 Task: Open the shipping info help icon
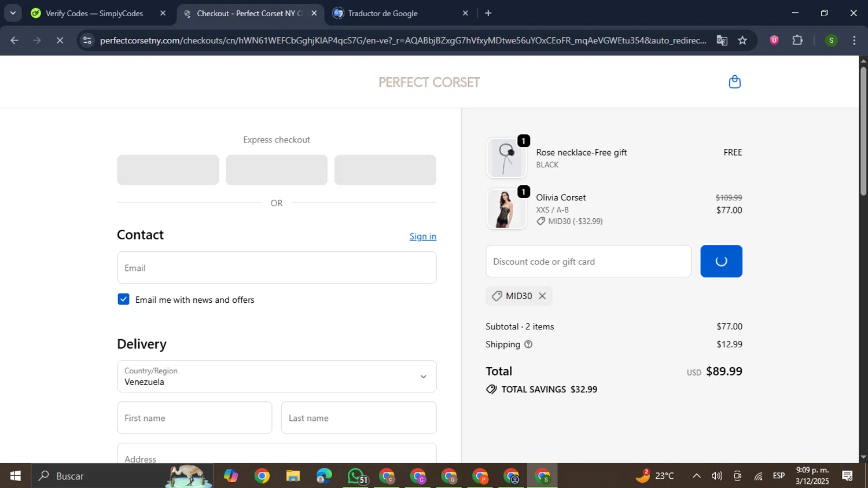coord(528,344)
